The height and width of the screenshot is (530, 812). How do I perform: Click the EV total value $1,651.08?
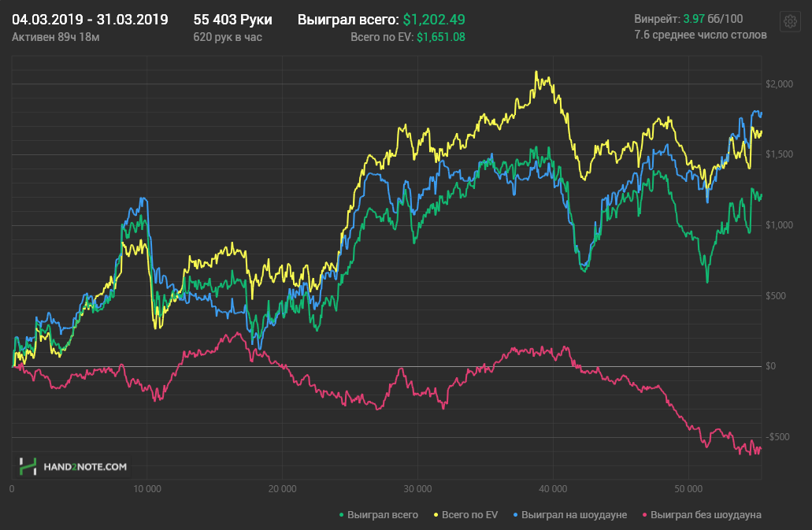point(441,37)
